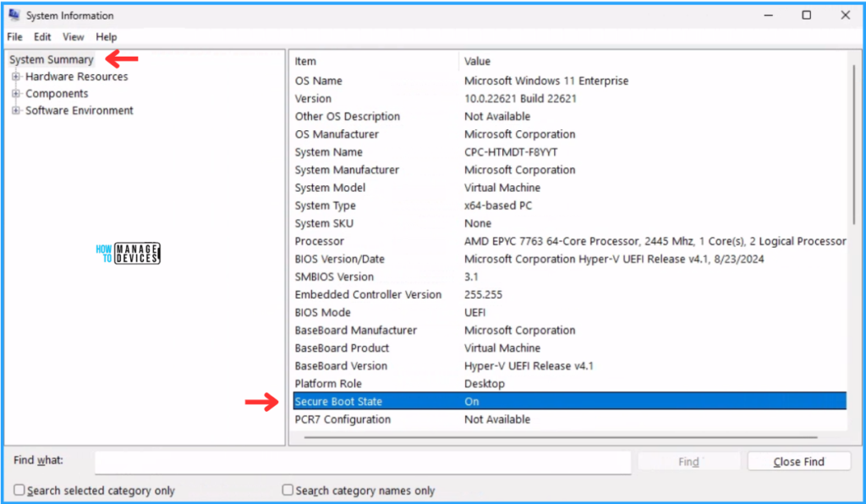Select the Embedded Controller Version row
The image size is (866, 504).
point(569,295)
